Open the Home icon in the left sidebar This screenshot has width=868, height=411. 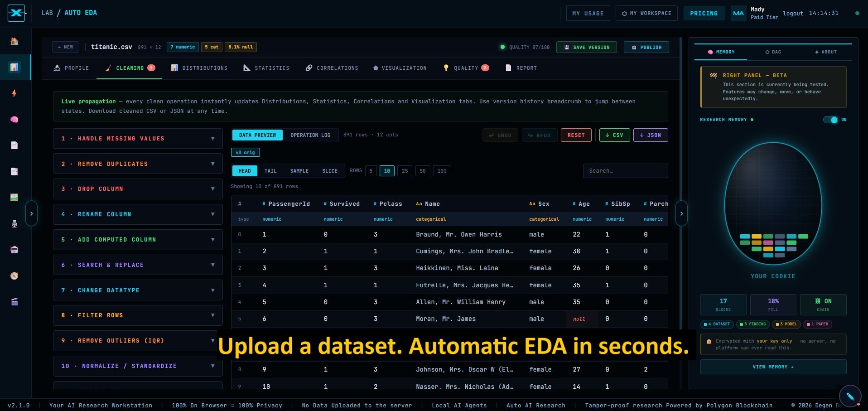pyautogui.click(x=14, y=42)
